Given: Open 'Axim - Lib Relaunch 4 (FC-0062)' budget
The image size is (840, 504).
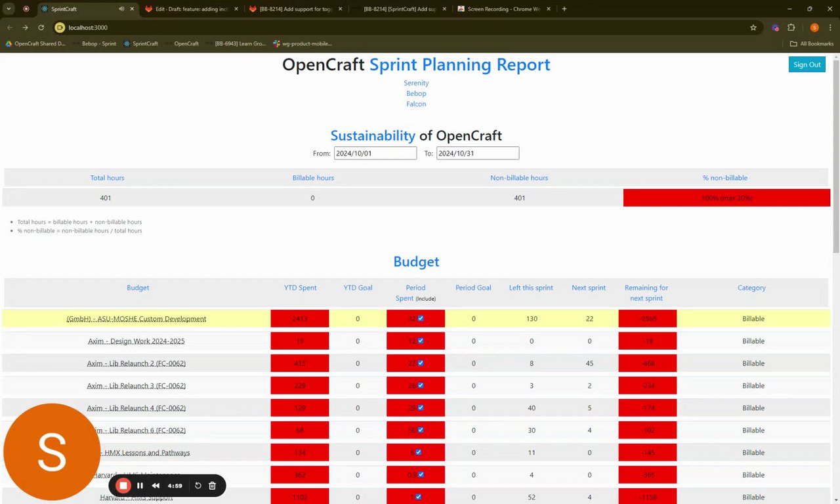Looking at the screenshot, I should point(136,408).
